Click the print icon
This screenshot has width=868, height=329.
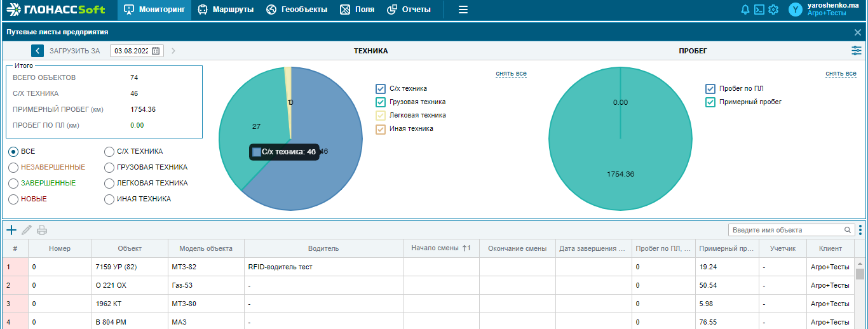[42, 230]
